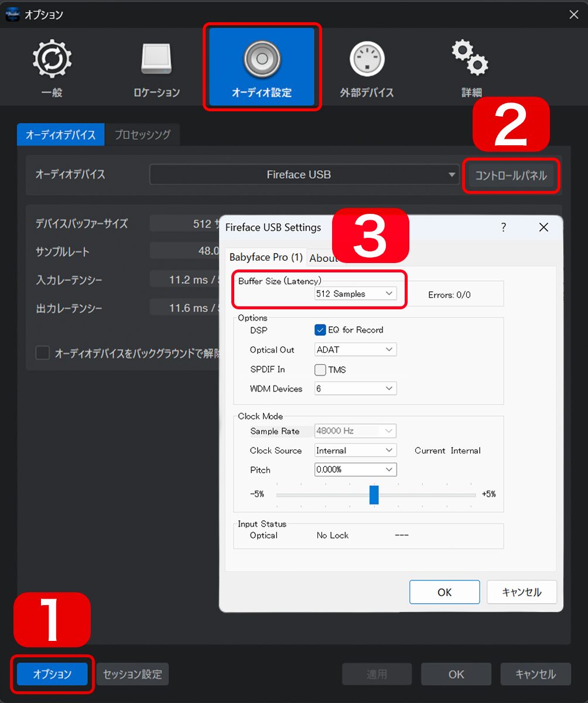Expand the Buffer Size 512 Samples dropdown
This screenshot has height=703, width=588.
(x=355, y=294)
